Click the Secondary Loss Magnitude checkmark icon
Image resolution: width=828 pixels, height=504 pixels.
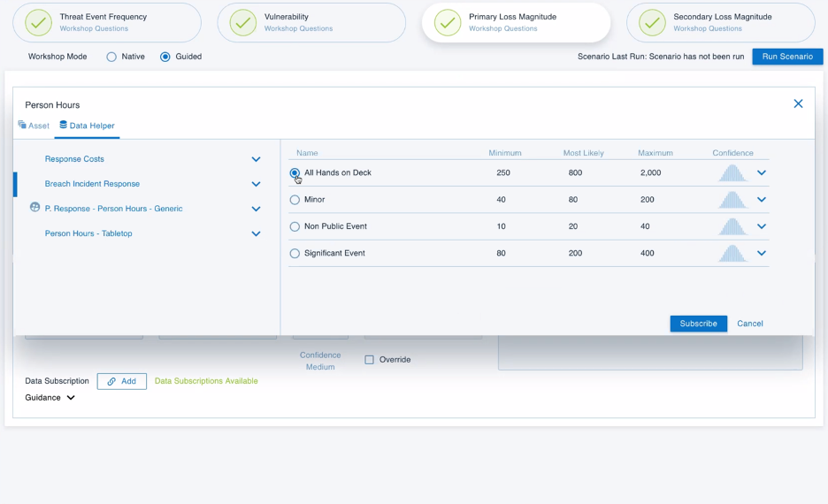coord(652,23)
